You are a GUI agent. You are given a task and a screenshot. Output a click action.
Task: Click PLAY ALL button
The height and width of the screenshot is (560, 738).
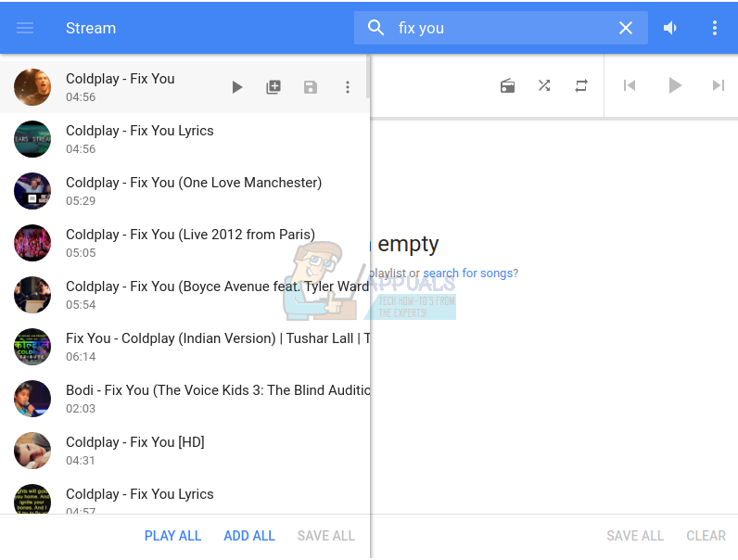172,536
